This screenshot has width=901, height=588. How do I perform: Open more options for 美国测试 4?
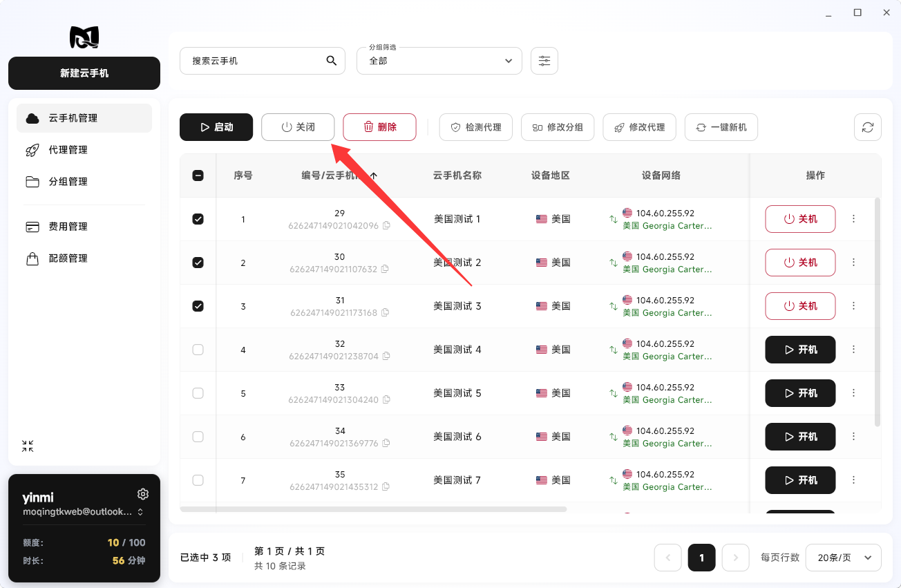(x=853, y=350)
